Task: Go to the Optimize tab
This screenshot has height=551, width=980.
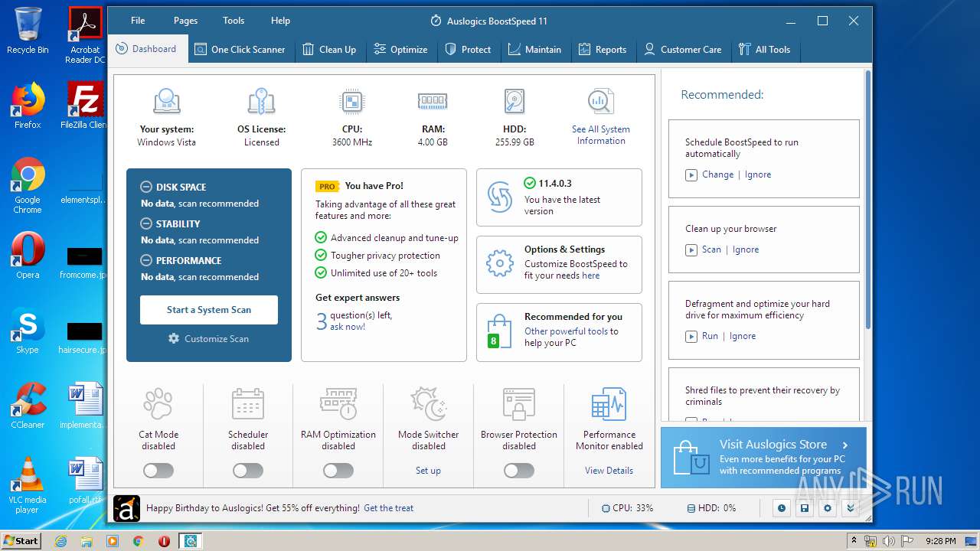Action: 400,49
